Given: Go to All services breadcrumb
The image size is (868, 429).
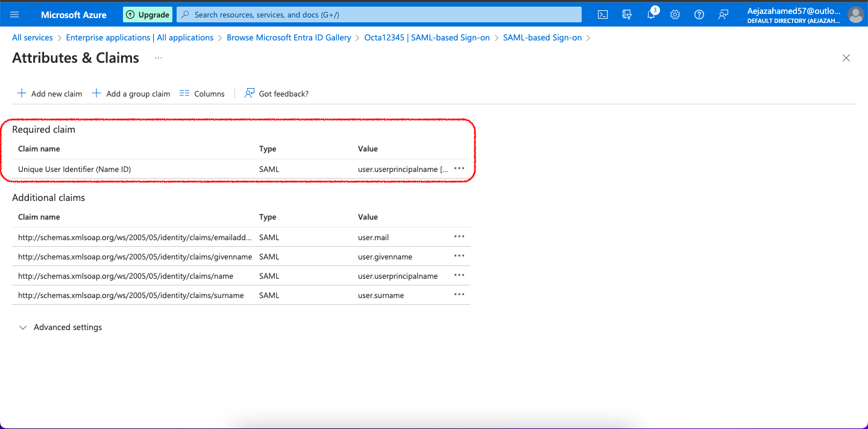Looking at the screenshot, I should 33,37.
